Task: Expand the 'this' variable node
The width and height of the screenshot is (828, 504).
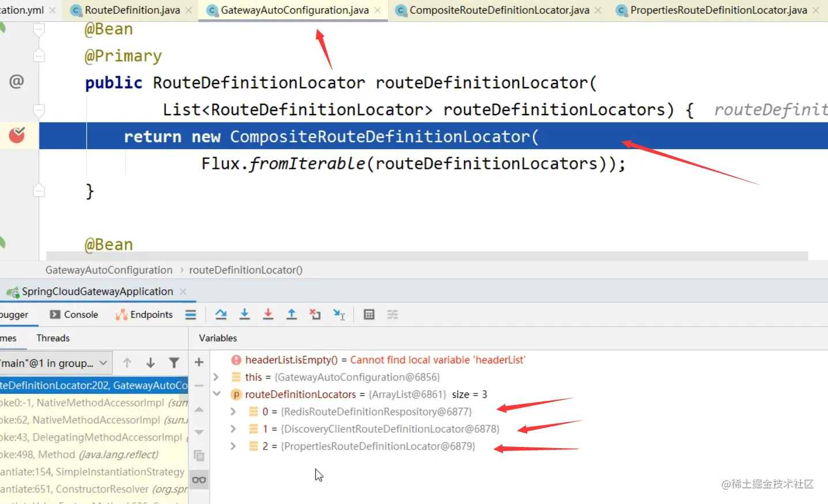Action: [x=216, y=377]
